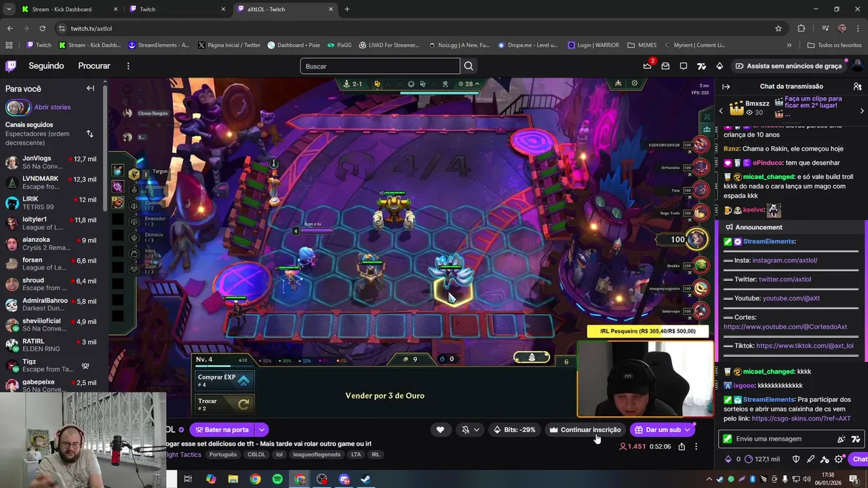Click the Spotify taskbar icon

coord(277,479)
